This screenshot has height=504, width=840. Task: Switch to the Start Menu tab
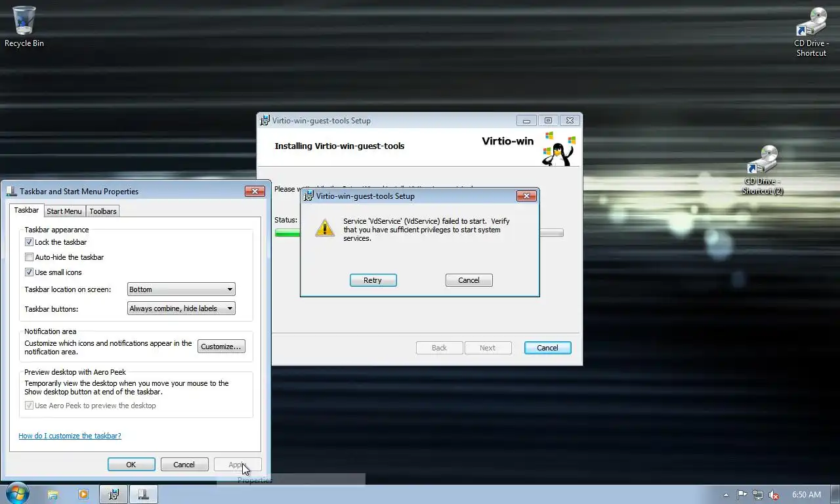pyautogui.click(x=64, y=211)
